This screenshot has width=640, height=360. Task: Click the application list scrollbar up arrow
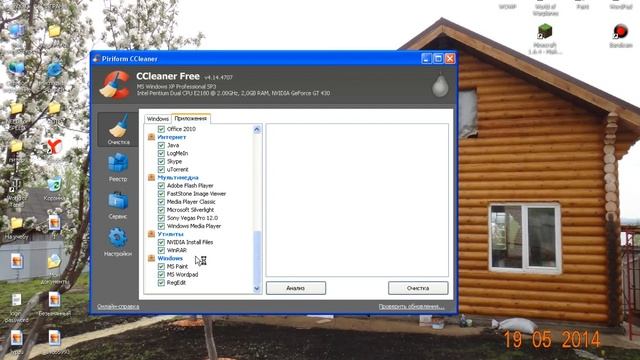(x=257, y=129)
